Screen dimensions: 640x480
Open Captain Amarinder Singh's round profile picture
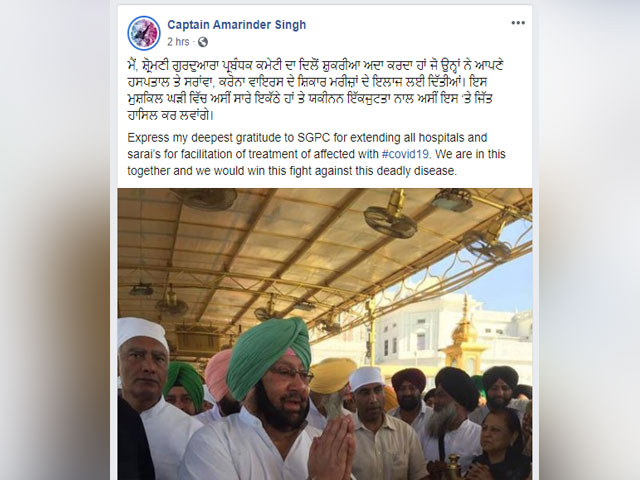143,33
